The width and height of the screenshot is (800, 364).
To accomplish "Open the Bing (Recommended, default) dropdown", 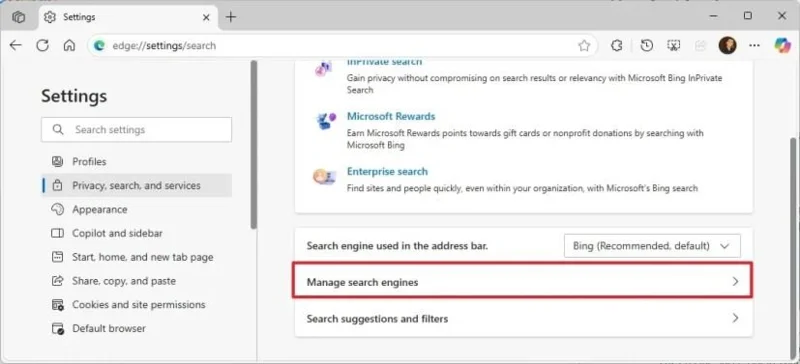I will (652, 246).
